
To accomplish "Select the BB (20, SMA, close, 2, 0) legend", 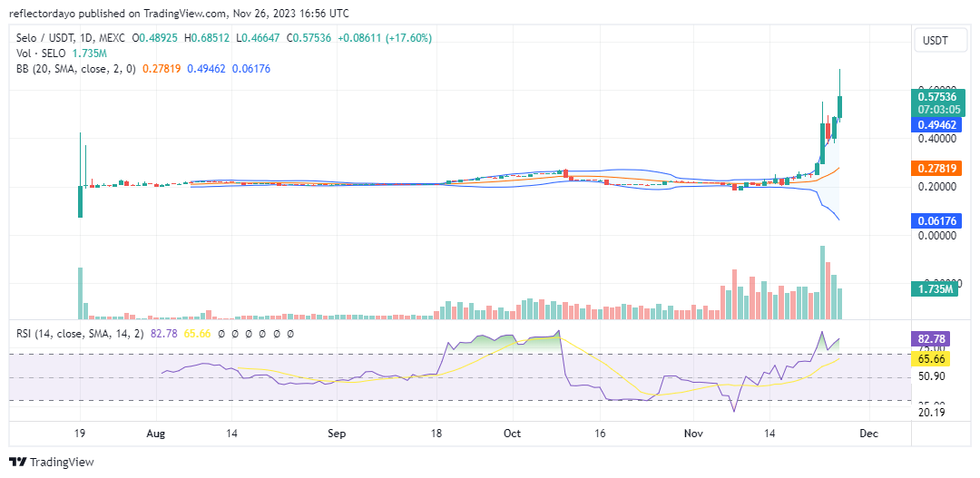I will [75, 69].
